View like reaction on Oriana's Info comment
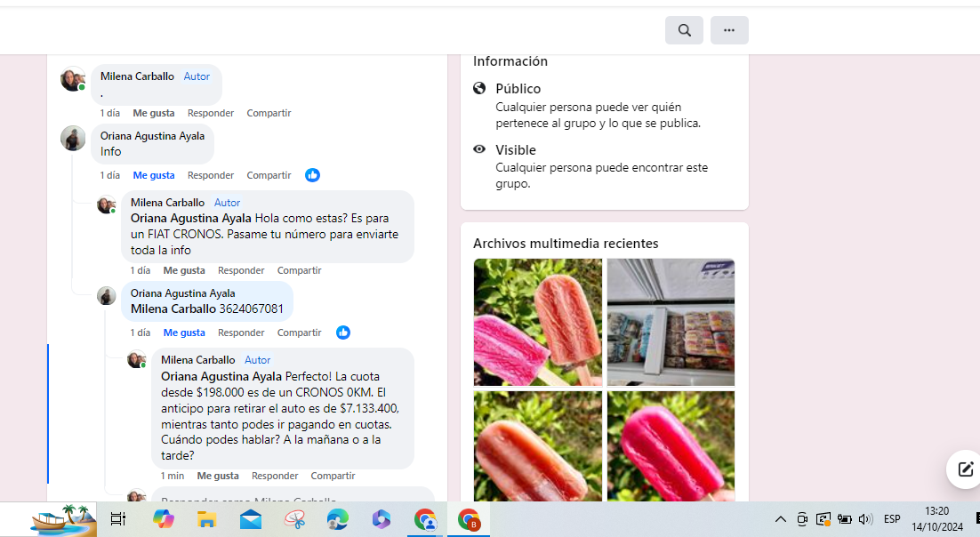980x537 pixels. click(x=312, y=175)
